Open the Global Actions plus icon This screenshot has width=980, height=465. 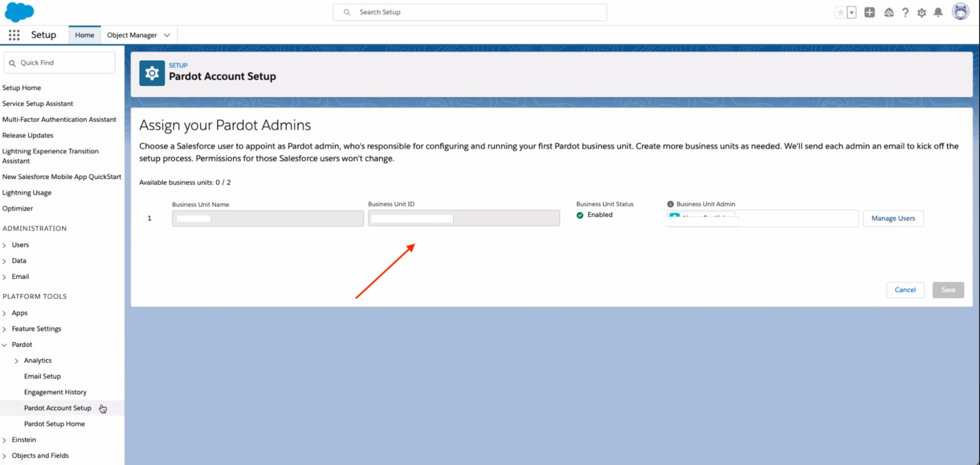(869, 13)
